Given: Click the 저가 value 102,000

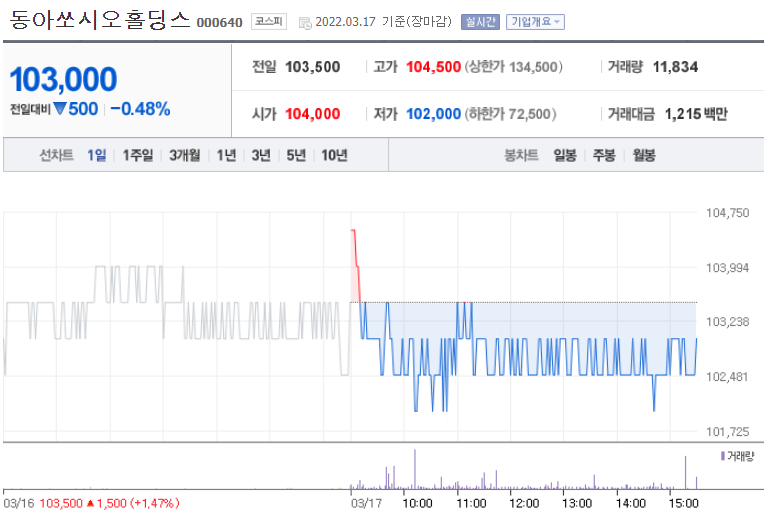Looking at the screenshot, I should [x=433, y=114].
